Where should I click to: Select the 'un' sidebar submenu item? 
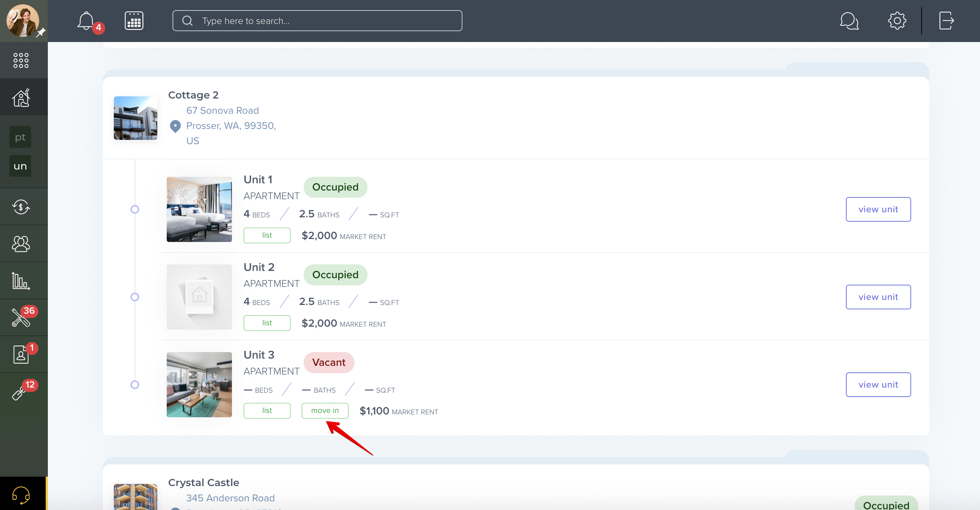click(20, 166)
